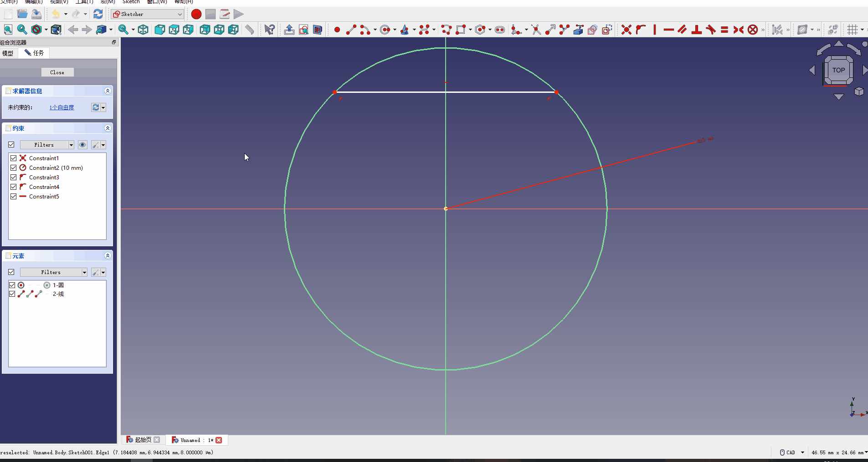This screenshot has height=462, width=868.
Task: Click the Close button in task panel
Action: pyautogui.click(x=57, y=72)
